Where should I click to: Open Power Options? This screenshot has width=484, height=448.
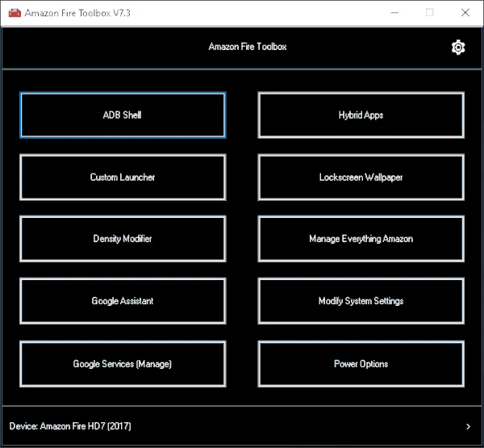[x=361, y=364]
